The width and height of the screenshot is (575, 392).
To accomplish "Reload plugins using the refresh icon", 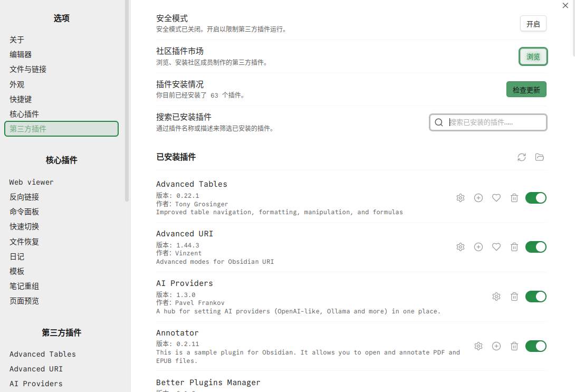I will click(522, 157).
